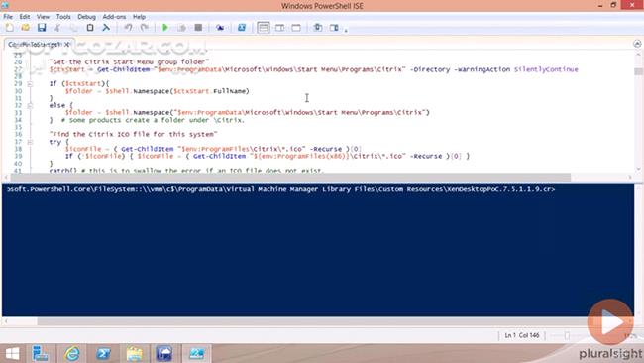Open the Help menu
Image resolution: width=644 pixels, height=363 pixels.
(x=140, y=17)
